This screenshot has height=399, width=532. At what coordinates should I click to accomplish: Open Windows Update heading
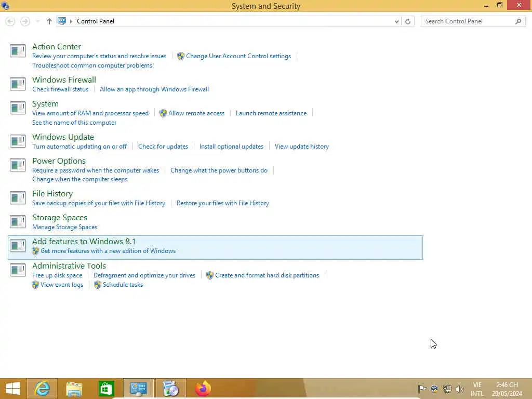[x=63, y=137]
